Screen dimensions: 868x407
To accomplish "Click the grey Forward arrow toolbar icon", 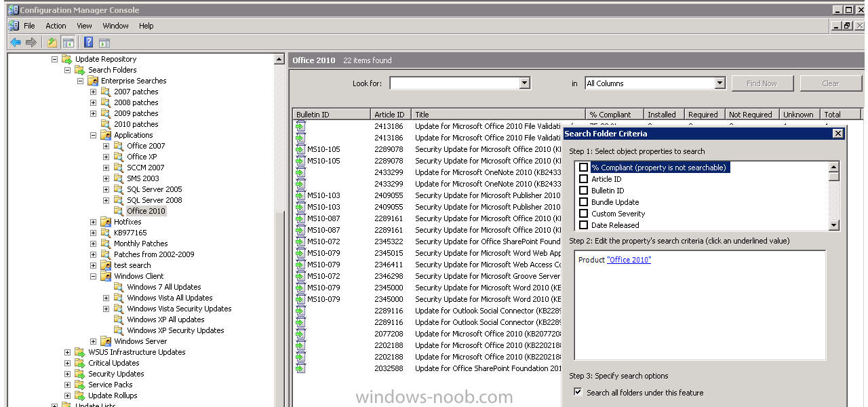I will [31, 42].
